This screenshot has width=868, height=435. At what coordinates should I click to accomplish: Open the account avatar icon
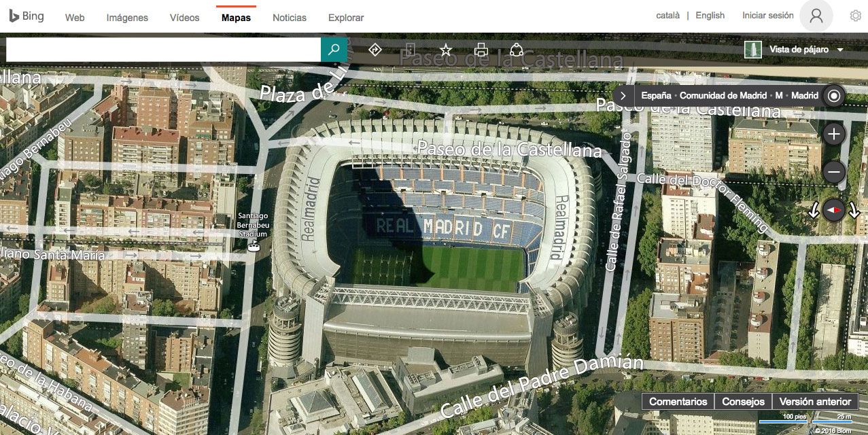pos(816,16)
